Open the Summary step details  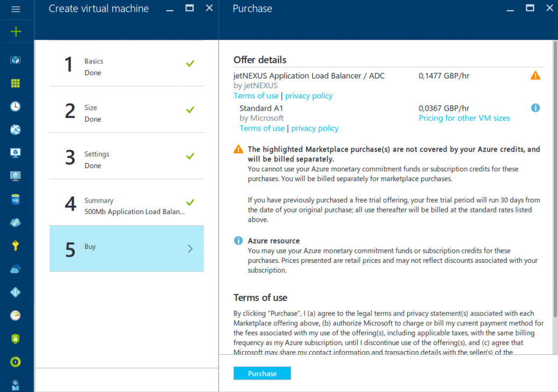click(126, 205)
